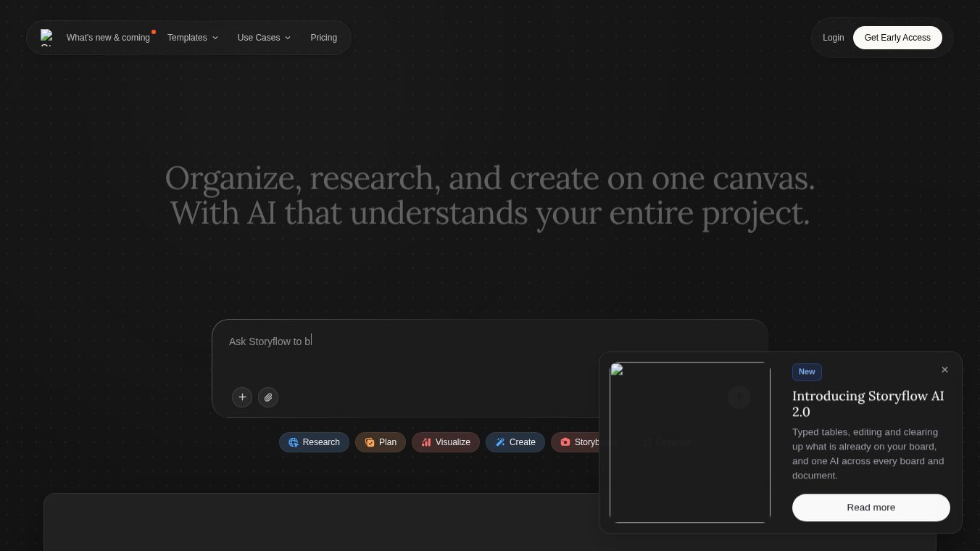Screen dimensions: 980x551
Task: Open What's new & coming
Action: (x=108, y=38)
